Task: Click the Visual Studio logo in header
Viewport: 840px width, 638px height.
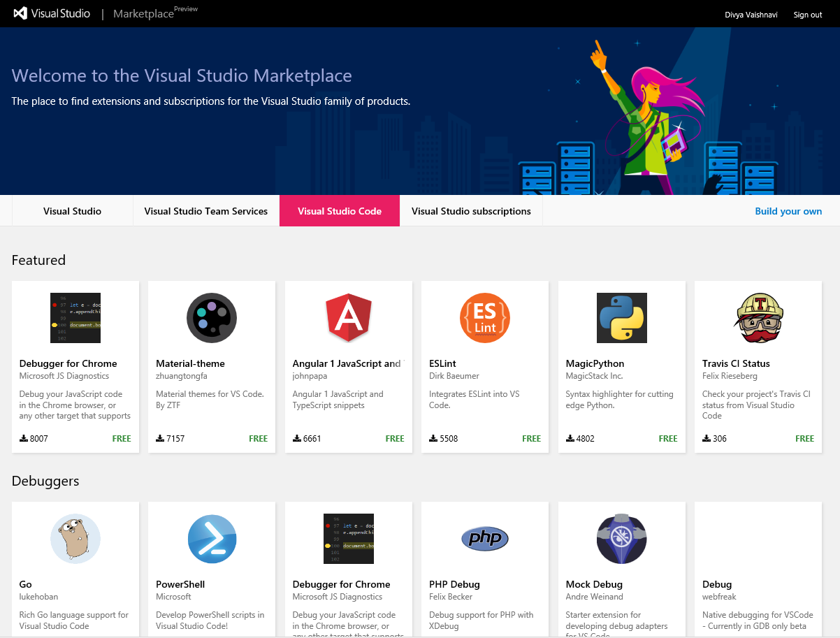Action: [x=52, y=13]
